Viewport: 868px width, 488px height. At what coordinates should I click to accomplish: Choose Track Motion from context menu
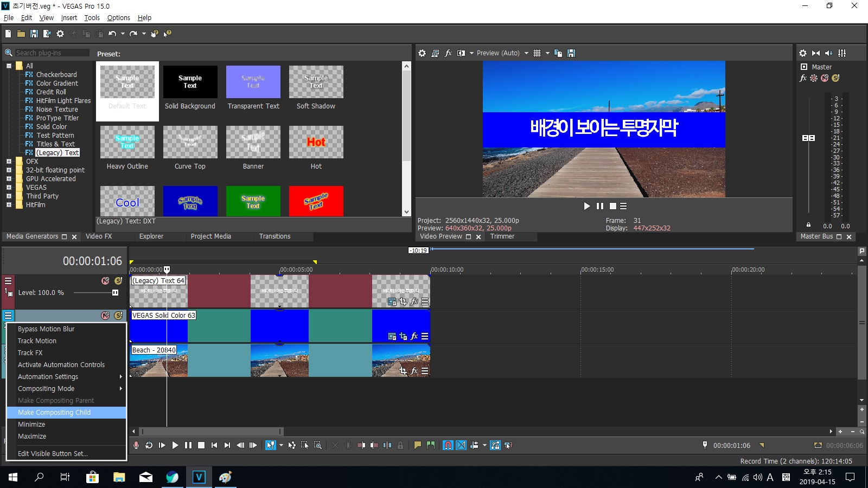click(66, 341)
